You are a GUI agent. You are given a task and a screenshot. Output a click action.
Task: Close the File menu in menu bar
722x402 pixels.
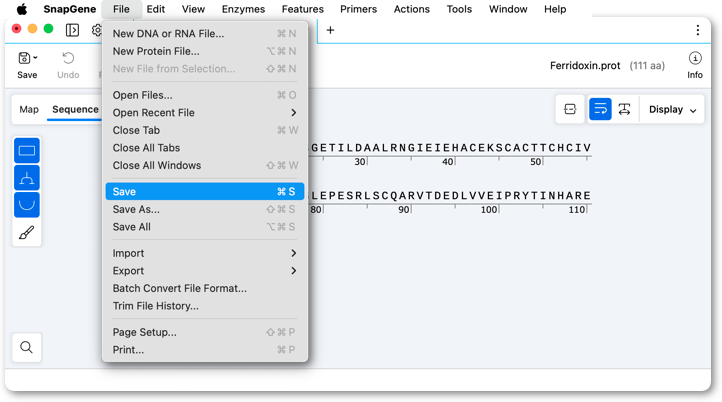(x=121, y=9)
